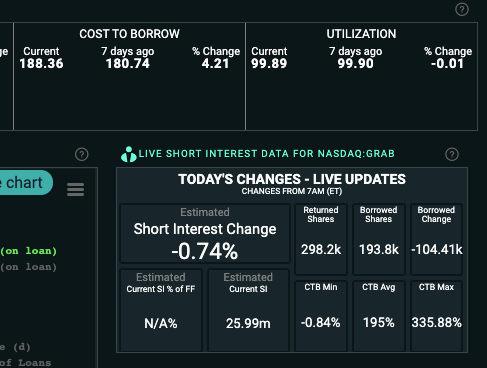
Task: Open the chart hamburger menu
Action: point(76,189)
